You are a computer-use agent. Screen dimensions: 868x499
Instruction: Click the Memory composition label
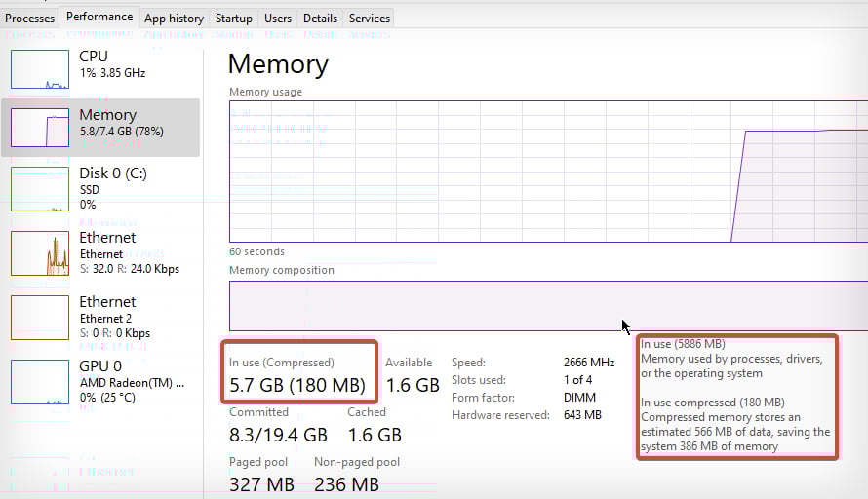pos(282,270)
